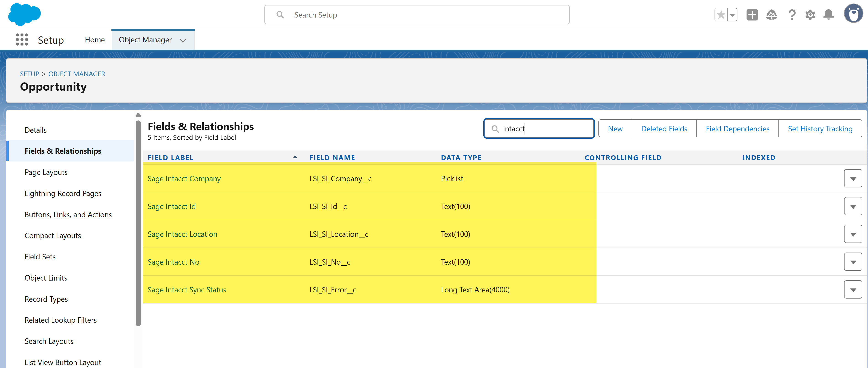Focus the Search Setup field
868x368 pixels.
click(x=417, y=15)
